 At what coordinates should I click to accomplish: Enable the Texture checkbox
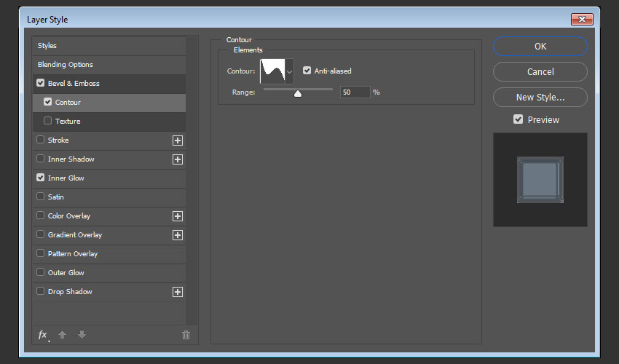click(x=48, y=122)
